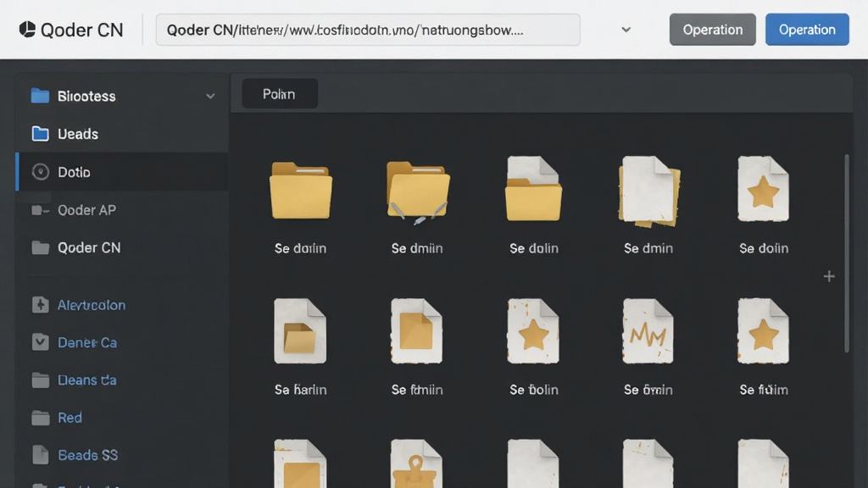The image size is (868, 488).
Task: Open the stacked papers document icon
Action: [648, 191]
